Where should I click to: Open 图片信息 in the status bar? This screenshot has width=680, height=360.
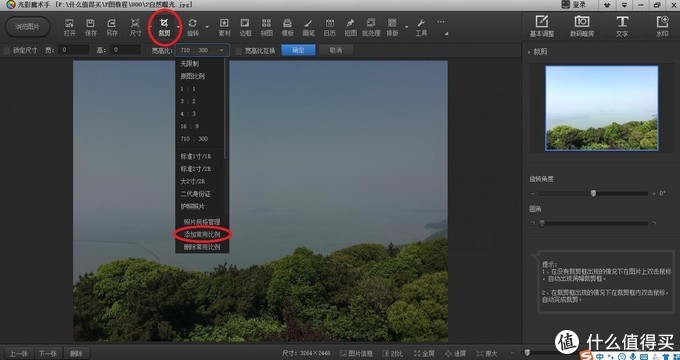click(x=356, y=353)
